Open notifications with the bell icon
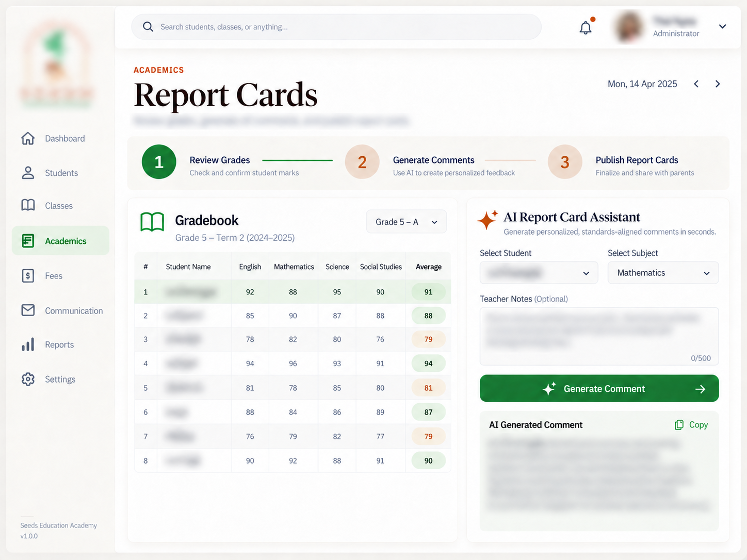Screen dimensions: 747x560 pos(586,27)
